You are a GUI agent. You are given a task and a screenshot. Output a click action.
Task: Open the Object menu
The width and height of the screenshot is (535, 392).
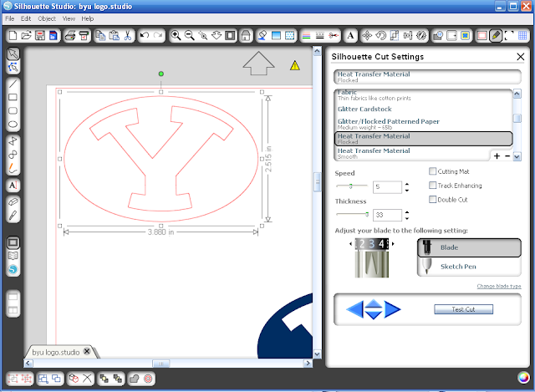pos(47,18)
